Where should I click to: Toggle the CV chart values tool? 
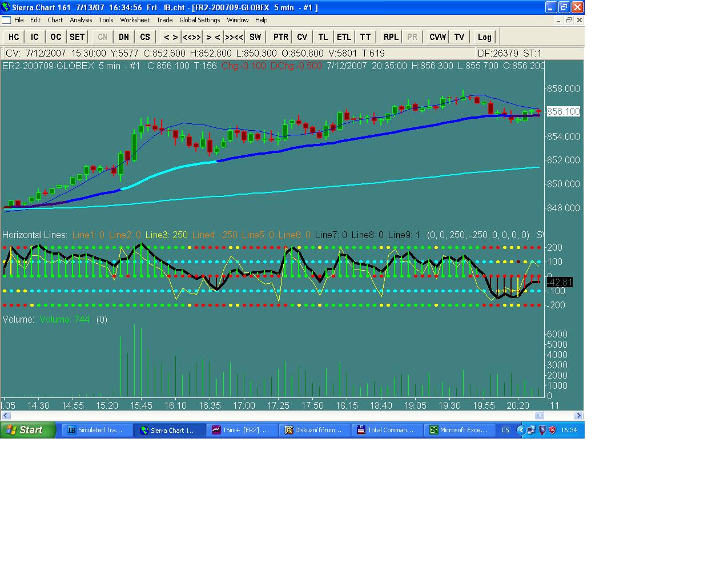coord(302,37)
